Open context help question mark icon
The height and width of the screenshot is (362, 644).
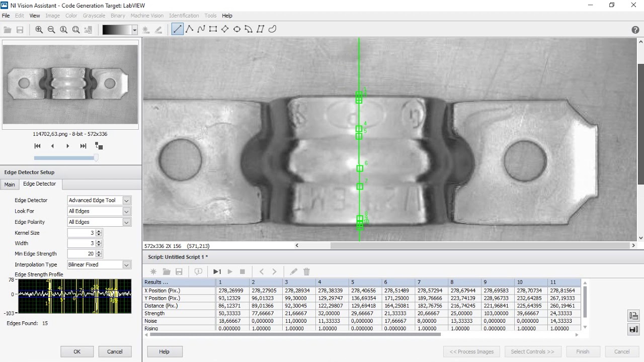(x=635, y=30)
